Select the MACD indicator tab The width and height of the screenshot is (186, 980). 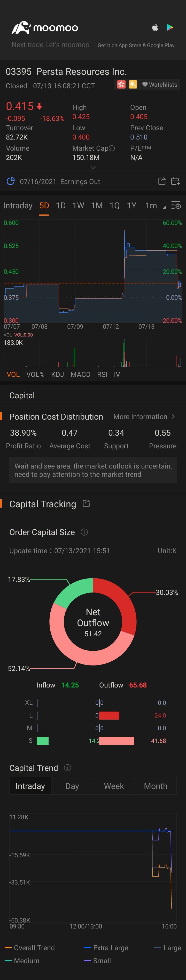click(81, 374)
